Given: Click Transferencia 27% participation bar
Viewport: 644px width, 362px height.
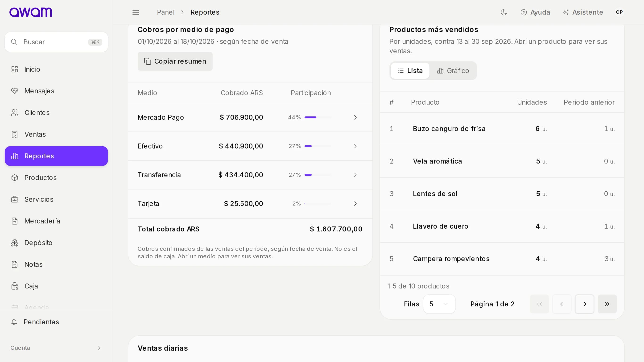Looking at the screenshot, I should pos(318,175).
